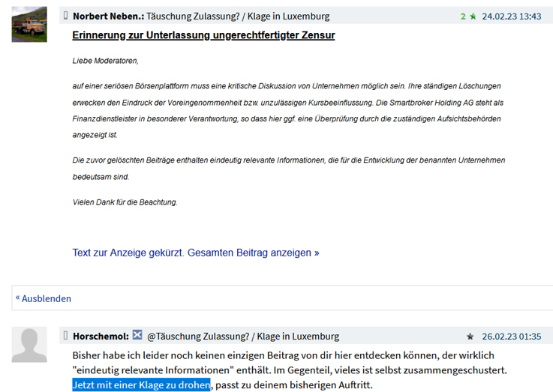Click the green rating count 2
This screenshot has height=392, width=553.
click(x=463, y=16)
